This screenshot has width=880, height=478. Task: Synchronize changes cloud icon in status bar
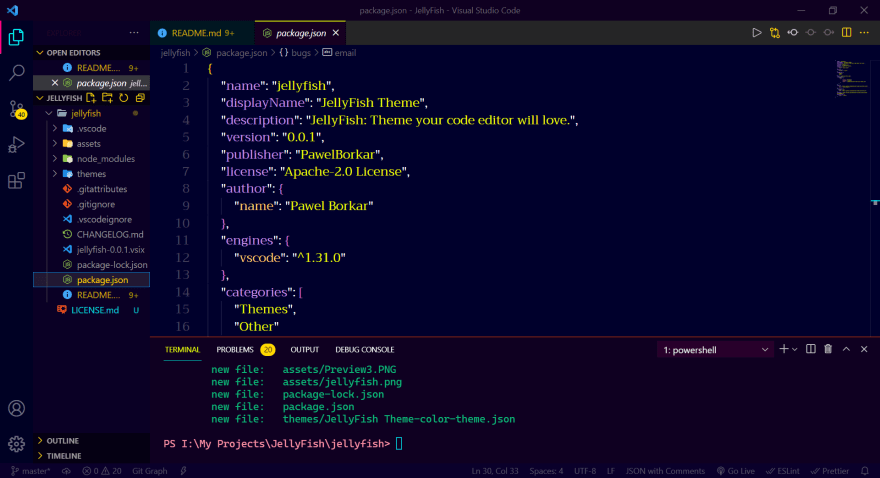click(x=66, y=471)
